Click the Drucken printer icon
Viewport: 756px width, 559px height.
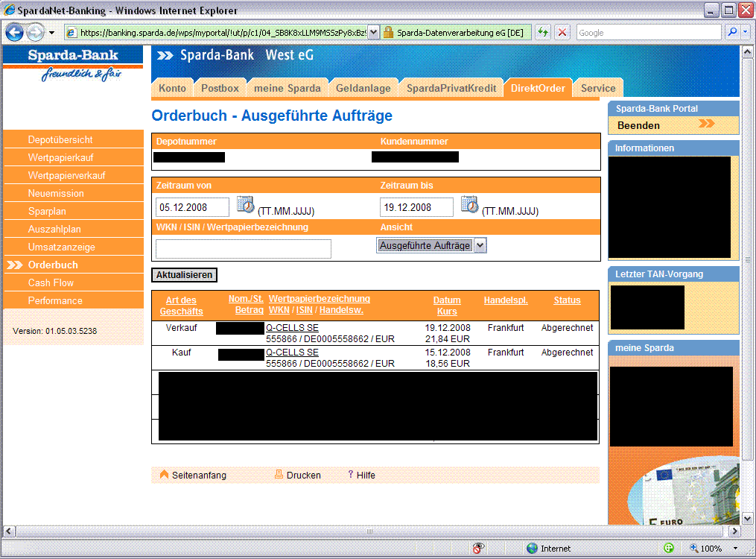pos(279,474)
